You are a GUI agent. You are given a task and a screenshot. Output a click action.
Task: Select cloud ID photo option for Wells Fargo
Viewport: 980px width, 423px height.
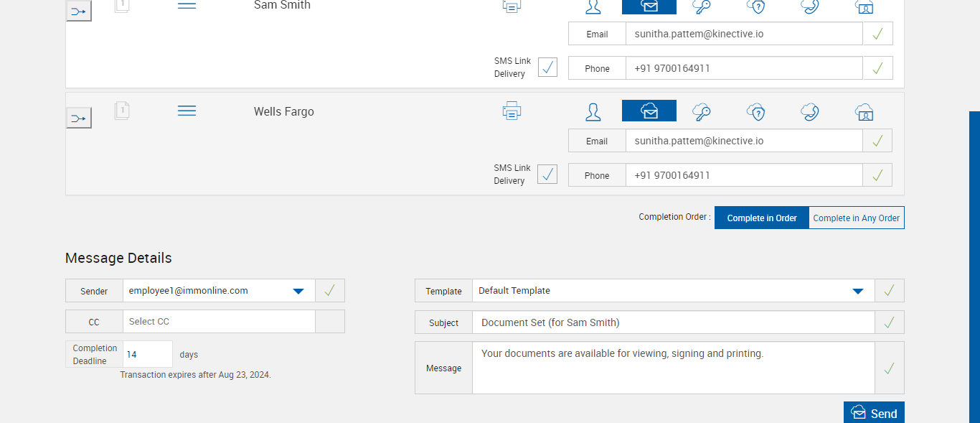(864, 111)
